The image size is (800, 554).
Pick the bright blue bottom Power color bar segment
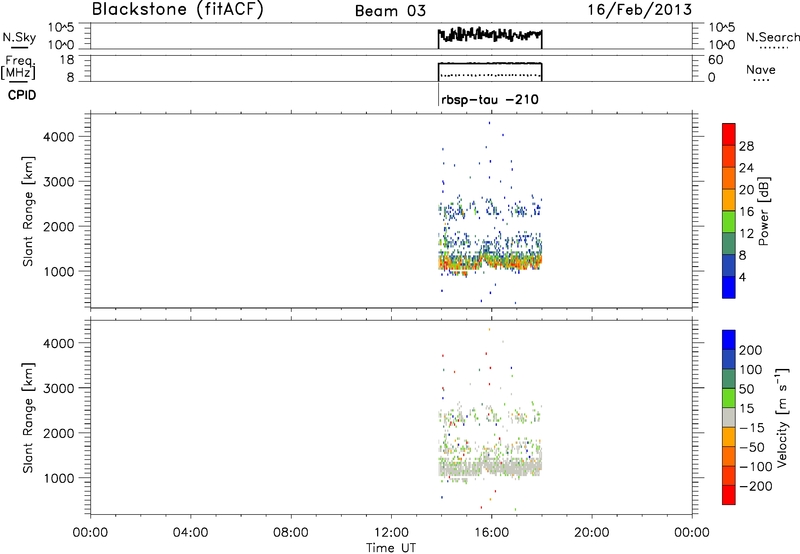click(x=729, y=287)
